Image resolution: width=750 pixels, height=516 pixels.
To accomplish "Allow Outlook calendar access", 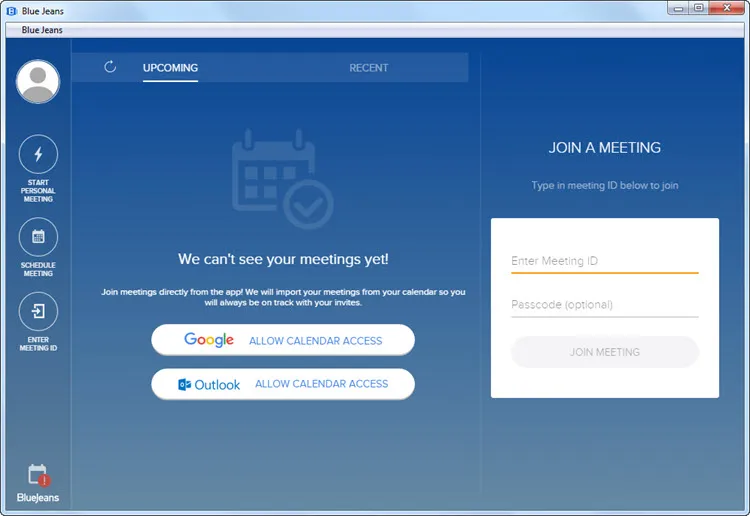I will 283,384.
